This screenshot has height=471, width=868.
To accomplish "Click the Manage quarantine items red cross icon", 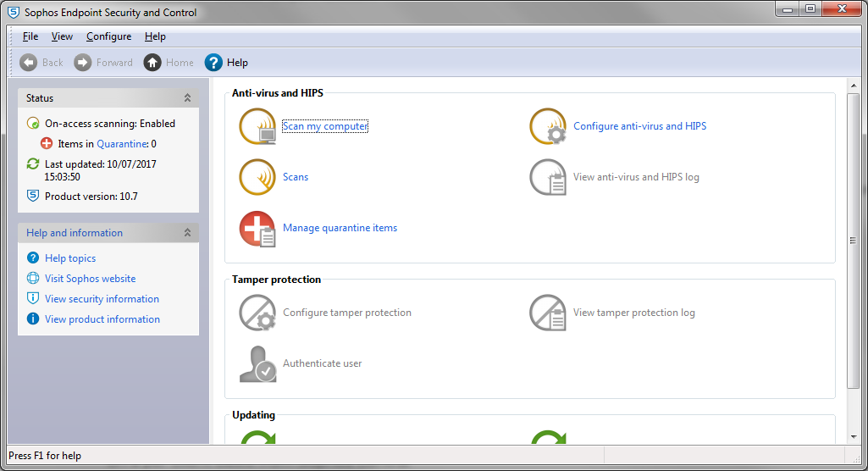I will (x=257, y=229).
